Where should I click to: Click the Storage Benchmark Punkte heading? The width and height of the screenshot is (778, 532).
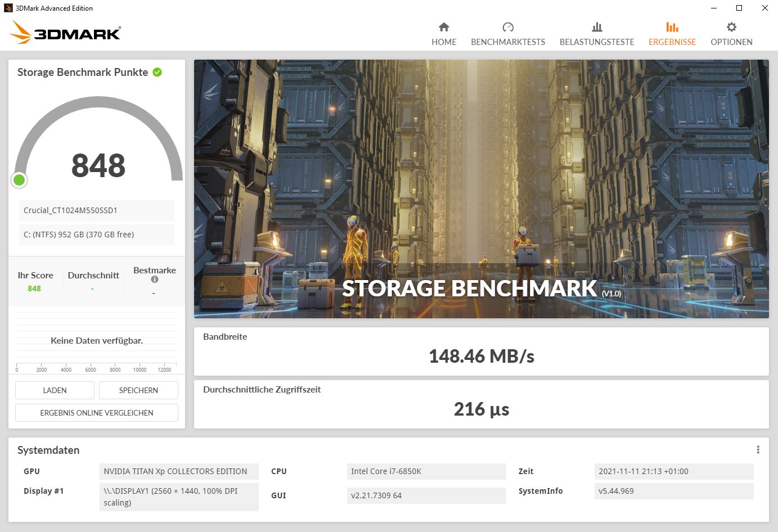click(x=83, y=72)
